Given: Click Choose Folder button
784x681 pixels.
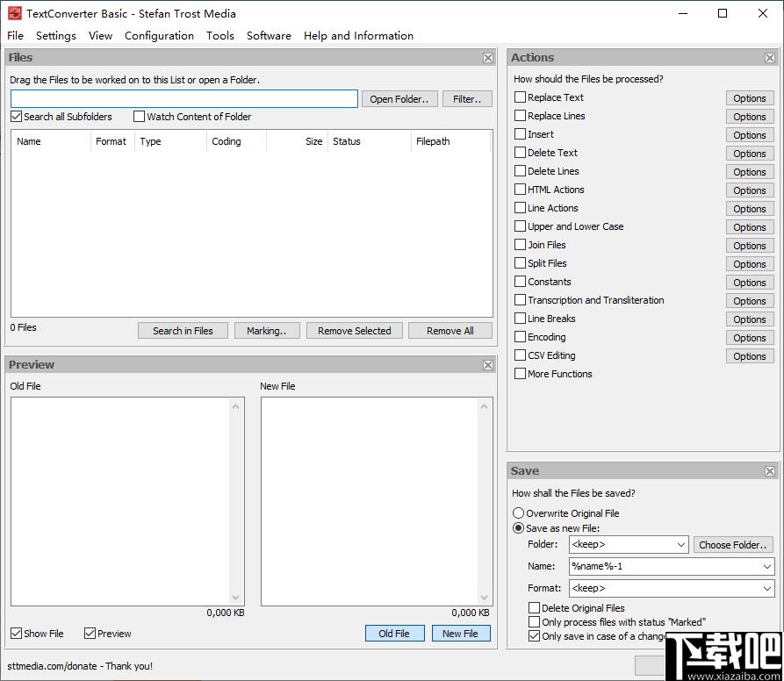Looking at the screenshot, I should tap(733, 545).
